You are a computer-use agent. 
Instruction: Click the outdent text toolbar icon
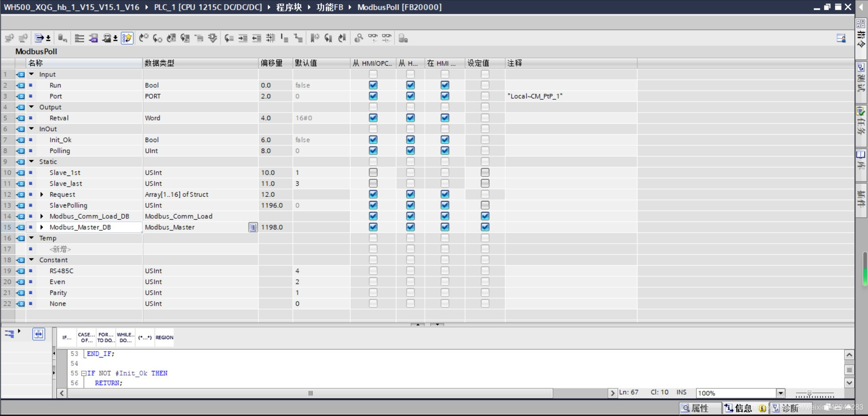tap(257, 38)
